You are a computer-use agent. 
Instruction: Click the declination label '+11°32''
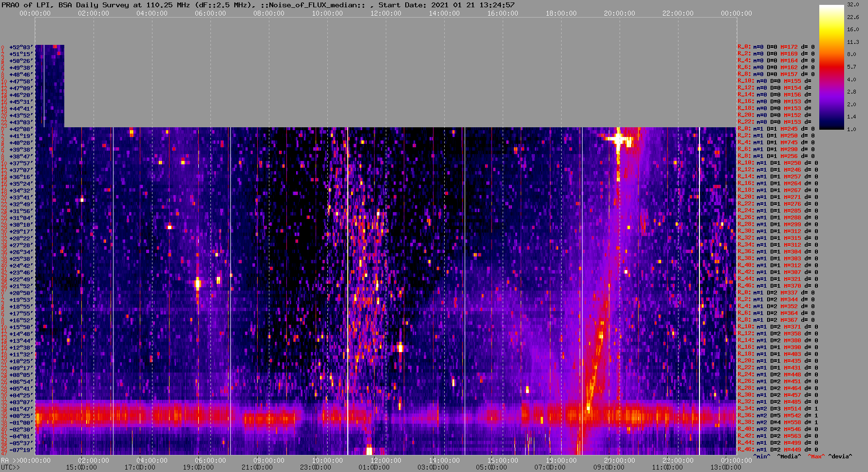(x=21, y=354)
